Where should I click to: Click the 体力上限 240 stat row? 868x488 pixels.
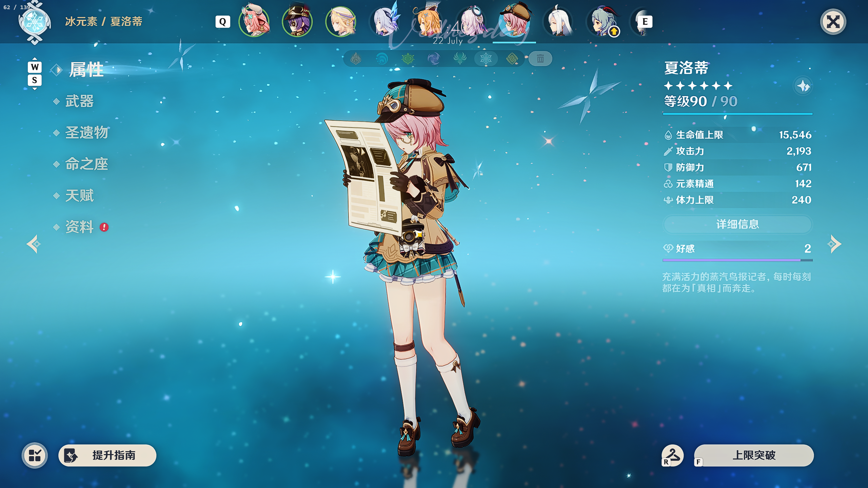(x=737, y=200)
